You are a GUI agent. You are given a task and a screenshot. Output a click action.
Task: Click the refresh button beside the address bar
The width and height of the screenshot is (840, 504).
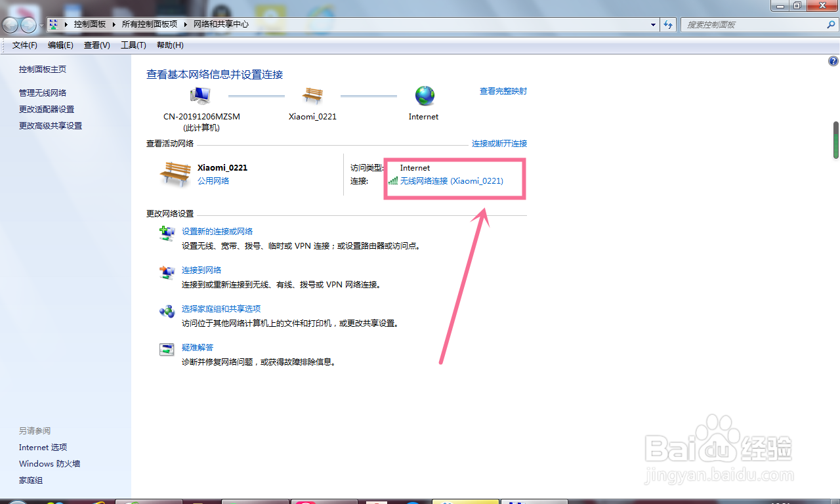(x=668, y=24)
